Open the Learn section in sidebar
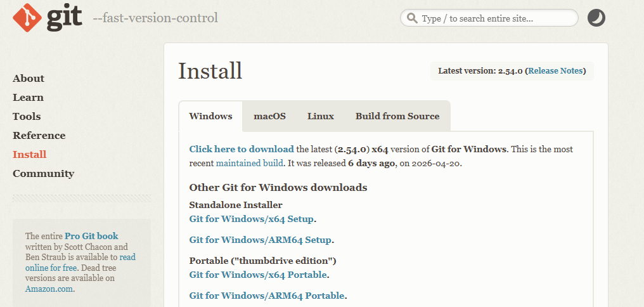 point(28,98)
